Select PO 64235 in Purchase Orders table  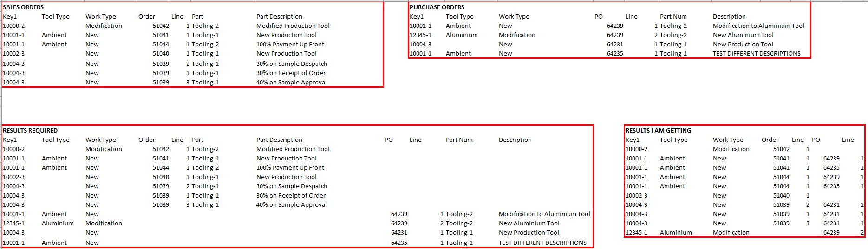pyautogui.click(x=615, y=54)
